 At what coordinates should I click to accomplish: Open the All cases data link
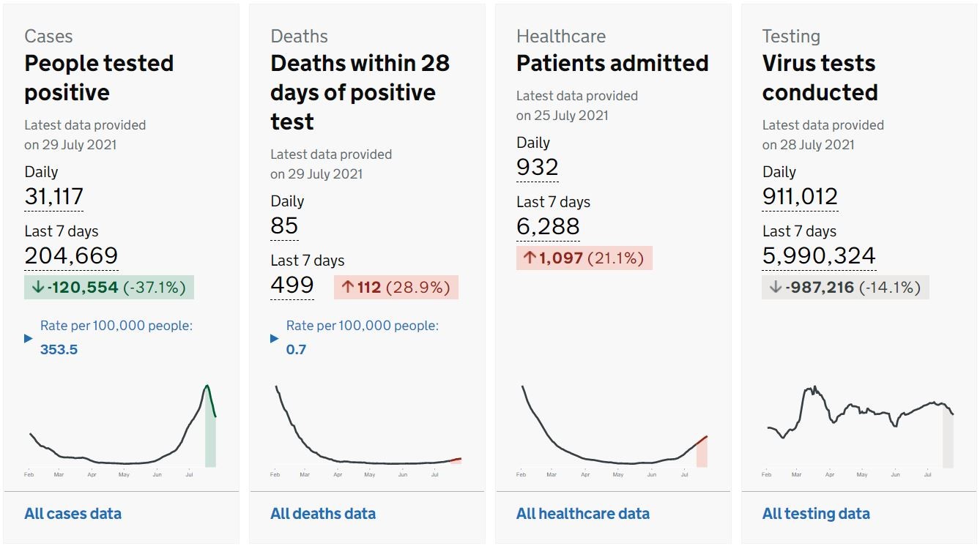(x=73, y=514)
